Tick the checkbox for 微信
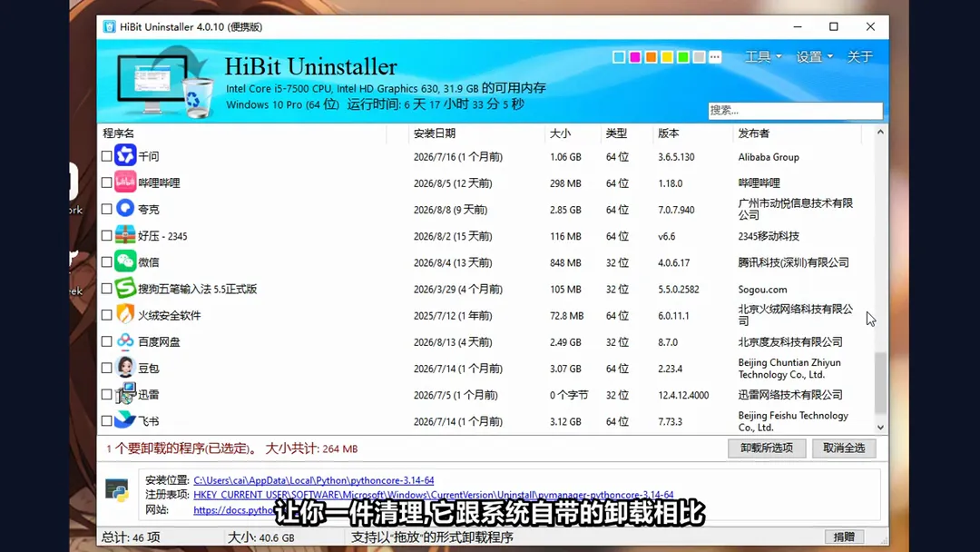Image resolution: width=980 pixels, height=552 pixels. point(107,262)
